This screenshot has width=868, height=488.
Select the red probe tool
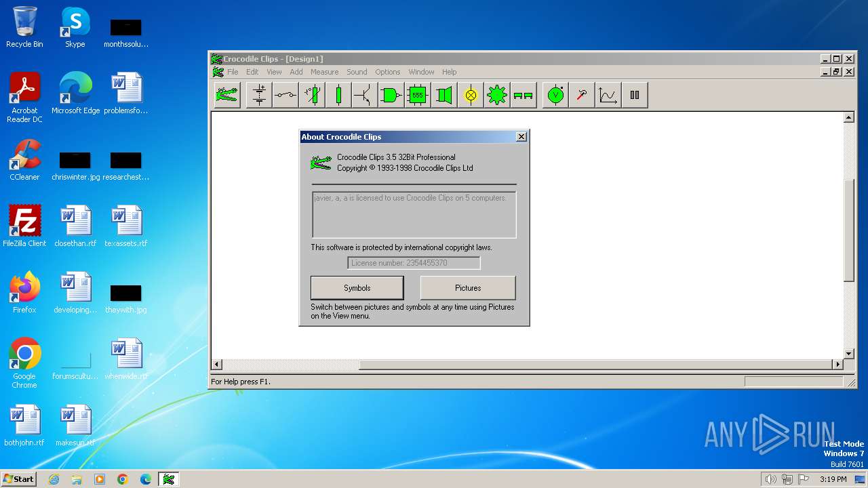582,95
